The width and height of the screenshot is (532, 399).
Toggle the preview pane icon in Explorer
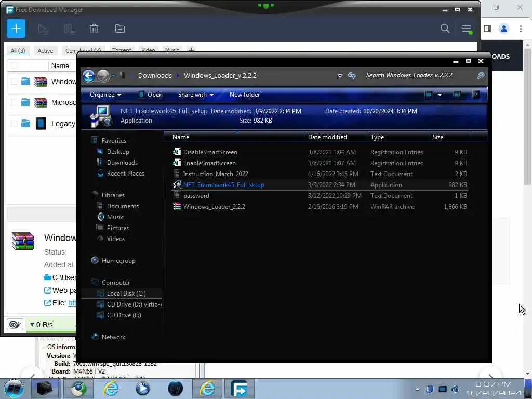coord(457,95)
